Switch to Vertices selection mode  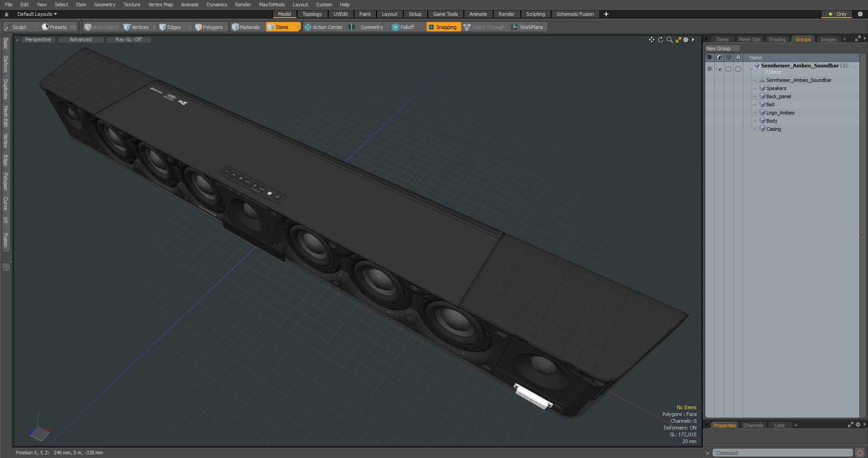[139, 27]
